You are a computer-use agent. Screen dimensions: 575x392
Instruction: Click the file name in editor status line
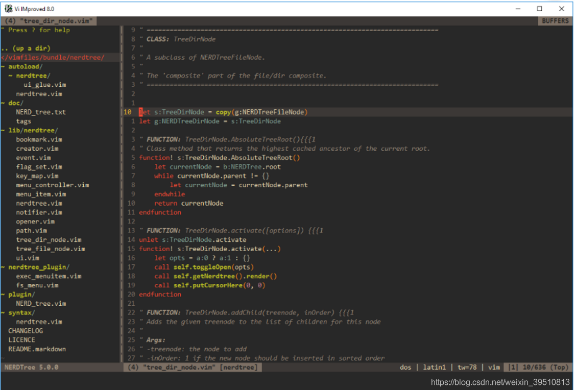click(x=178, y=367)
